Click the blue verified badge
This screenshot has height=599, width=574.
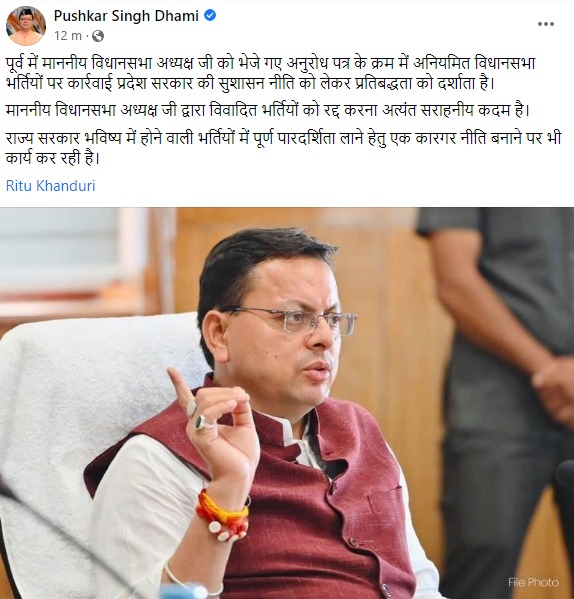[x=210, y=15]
